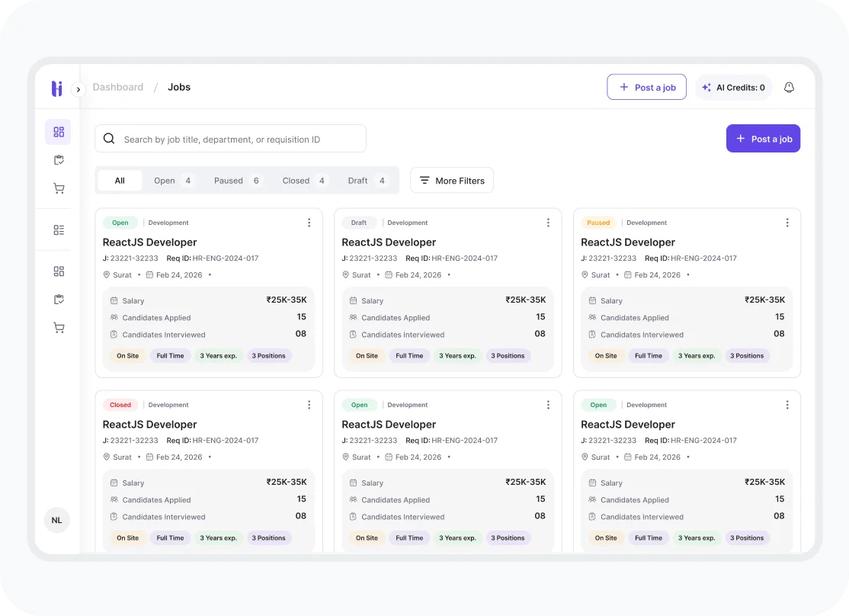Select the Draft jobs tab
The image size is (849, 616).
357,181
